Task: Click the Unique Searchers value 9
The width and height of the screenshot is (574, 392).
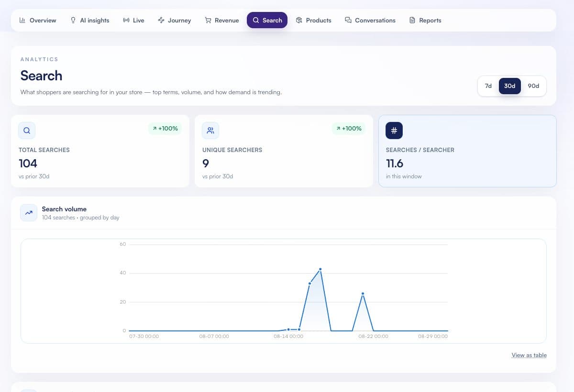Action: (206, 163)
